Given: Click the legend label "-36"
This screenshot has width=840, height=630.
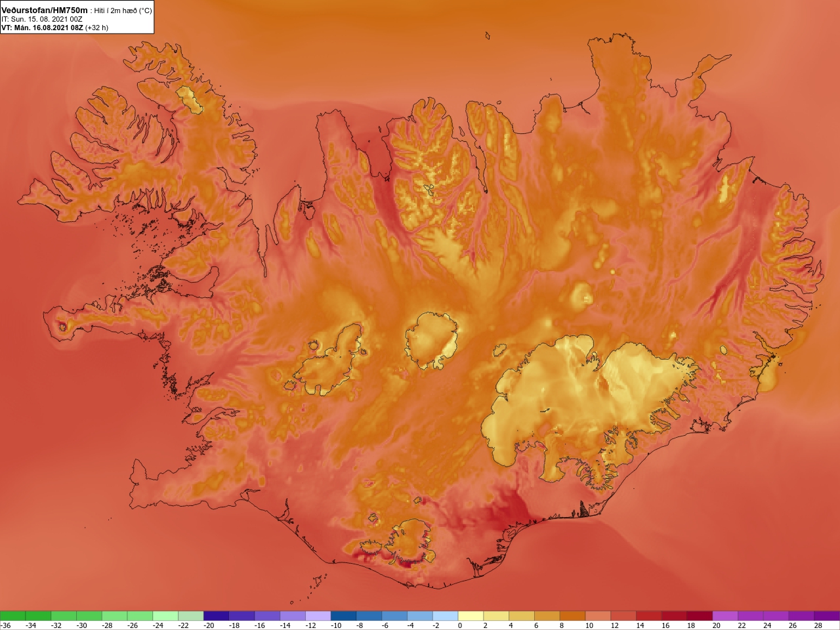Looking at the screenshot, I should pyautogui.click(x=5, y=625).
